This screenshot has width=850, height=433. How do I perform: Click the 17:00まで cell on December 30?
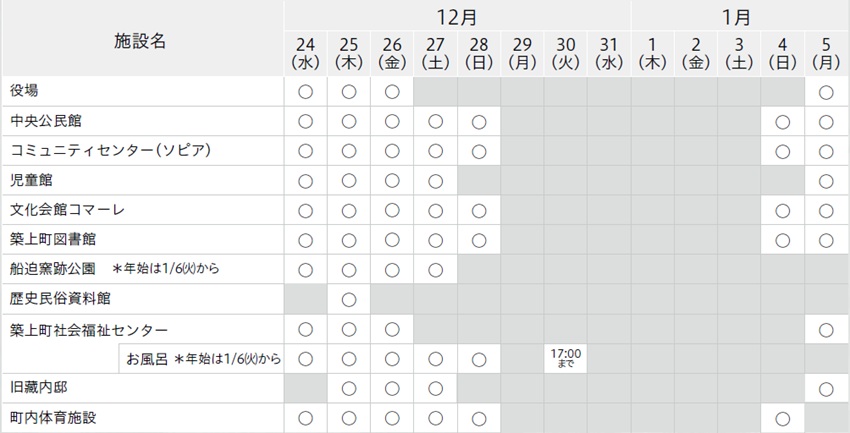tap(566, 358)
